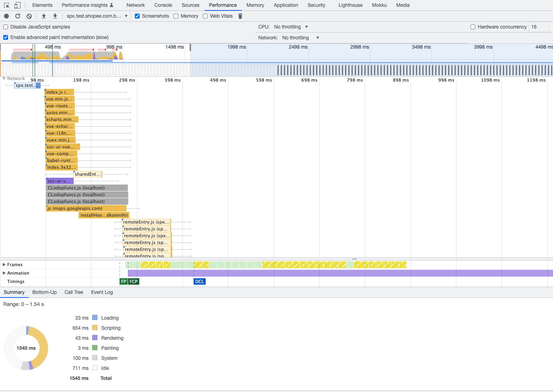
Task: Toggle the Screenshots checkbox
Action: (x=137, y=16)
